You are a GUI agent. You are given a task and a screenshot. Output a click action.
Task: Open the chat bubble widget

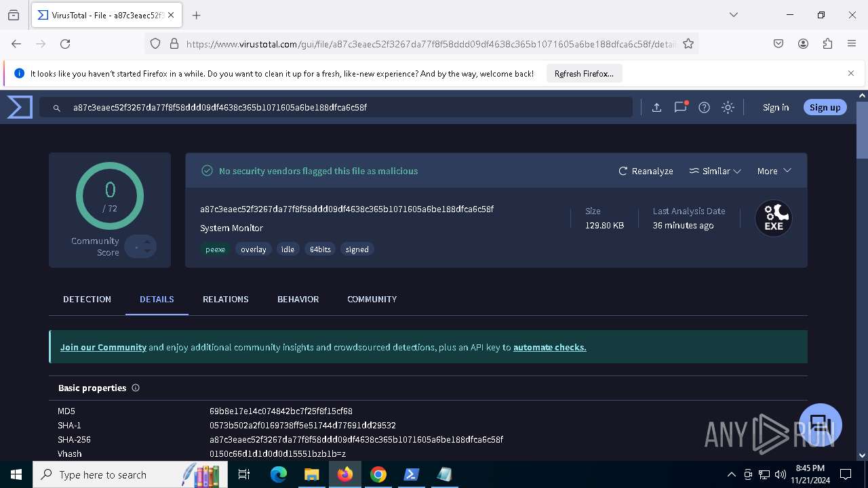[x=821, y=425]
